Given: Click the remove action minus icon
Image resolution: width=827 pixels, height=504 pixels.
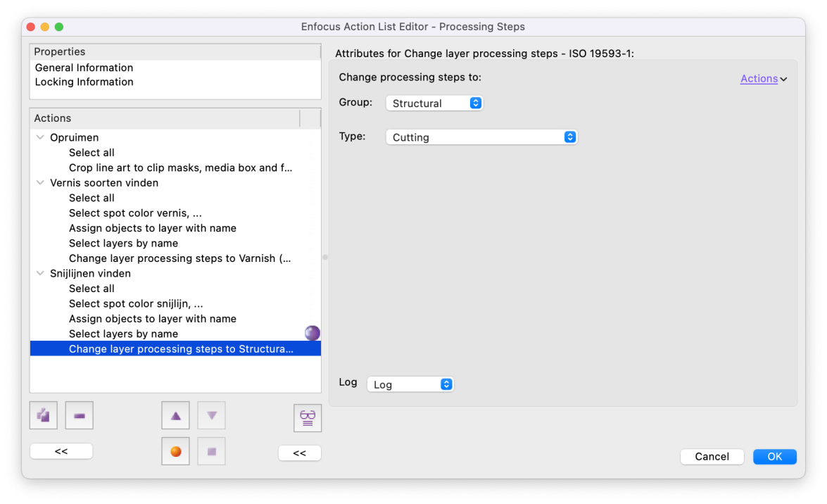Looking at the screenshot, I should click(x=79, y=415).
